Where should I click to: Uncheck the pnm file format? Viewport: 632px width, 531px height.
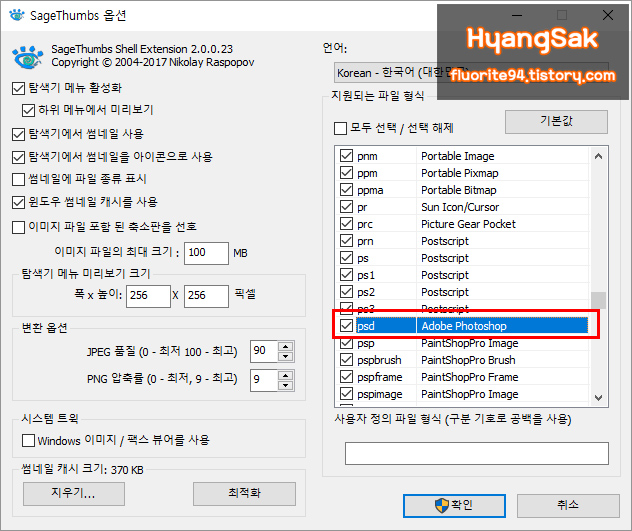pyautogui.click(x=346, y=156)
